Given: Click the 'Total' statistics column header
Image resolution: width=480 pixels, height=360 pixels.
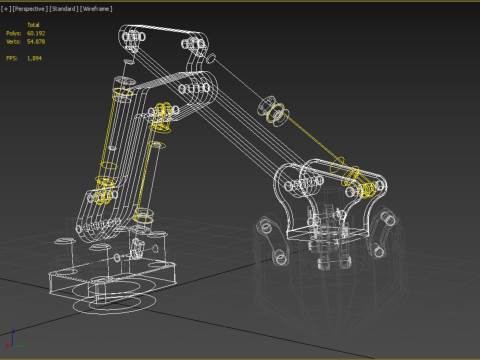Looking at the screenshot, I should pyautogui.click(x=33, y=25).
